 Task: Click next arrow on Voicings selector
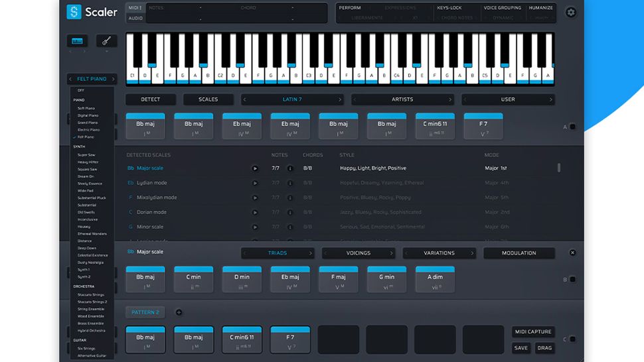tap(392, 253)
